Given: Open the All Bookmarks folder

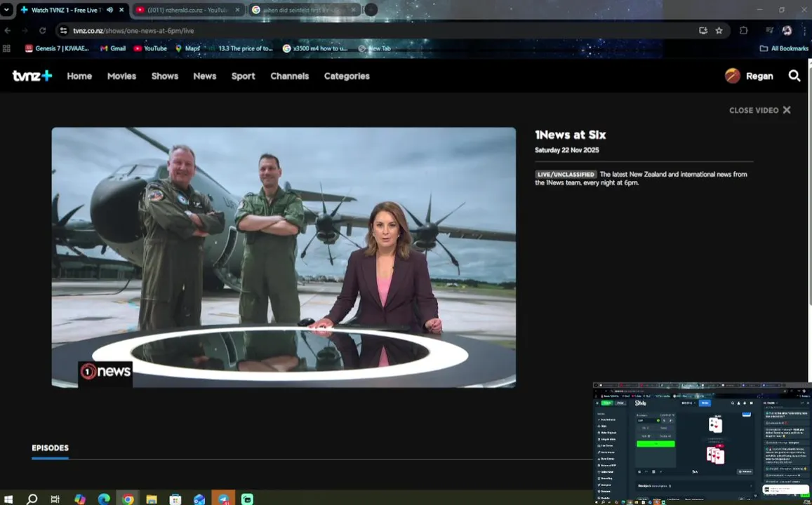Looking at the screenshot, I should coord(784,48).
